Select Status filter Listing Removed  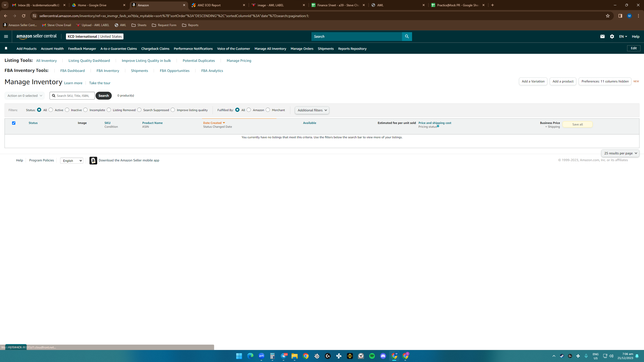109,110
